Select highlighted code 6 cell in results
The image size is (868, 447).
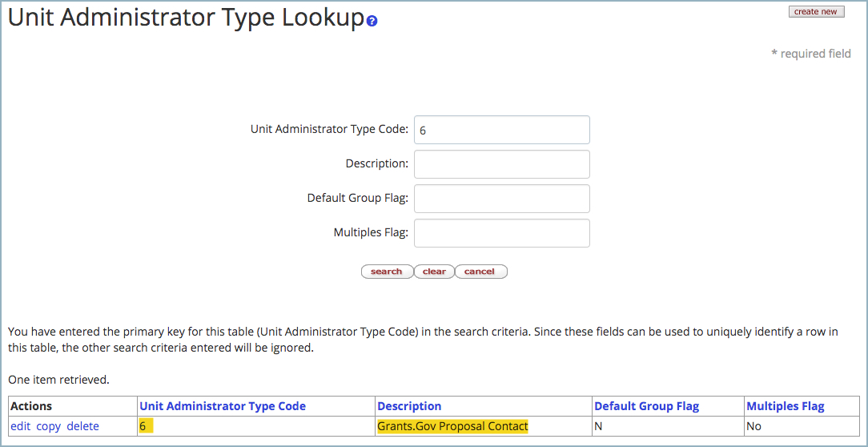click(x=147, y=426)
